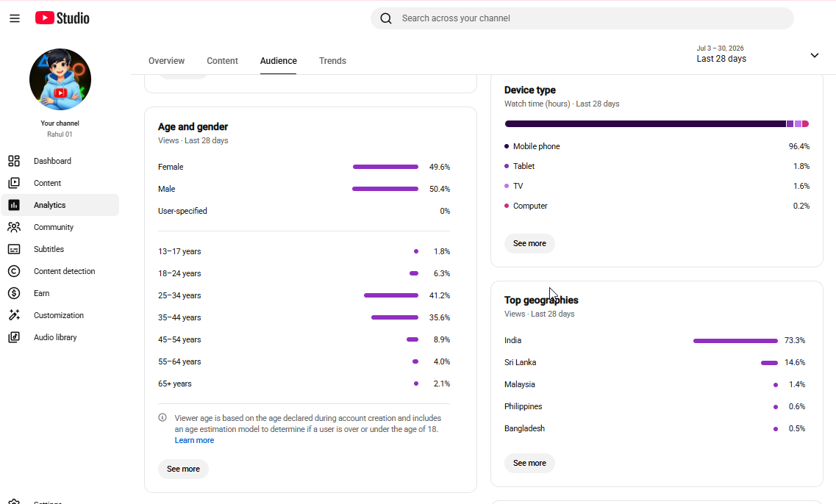Open Earn in the sidebar

pyautogui.click(x=60, y=293)
